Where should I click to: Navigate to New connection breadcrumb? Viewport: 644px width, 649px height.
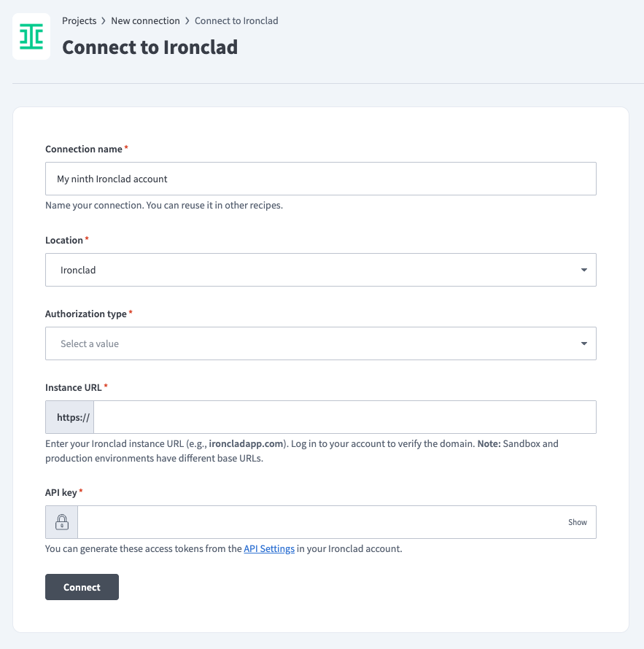tap(145, 21)
